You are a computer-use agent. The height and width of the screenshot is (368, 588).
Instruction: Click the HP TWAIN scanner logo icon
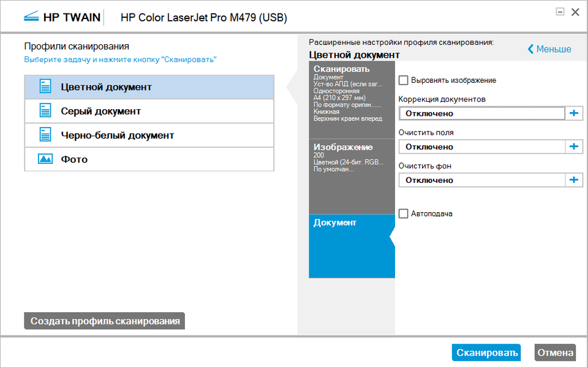coord(31,17)
